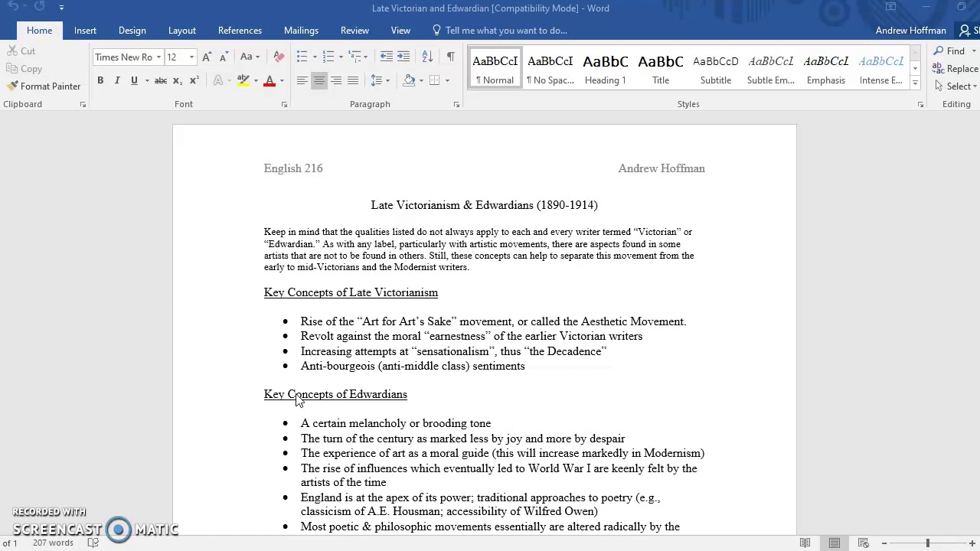Toggle center alignment

tap(319, 80)
